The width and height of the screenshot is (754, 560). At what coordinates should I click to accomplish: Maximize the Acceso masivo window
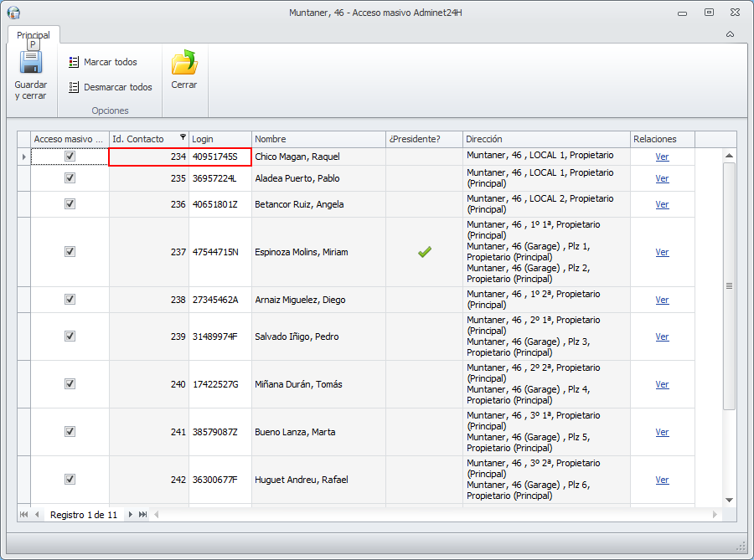709,13
